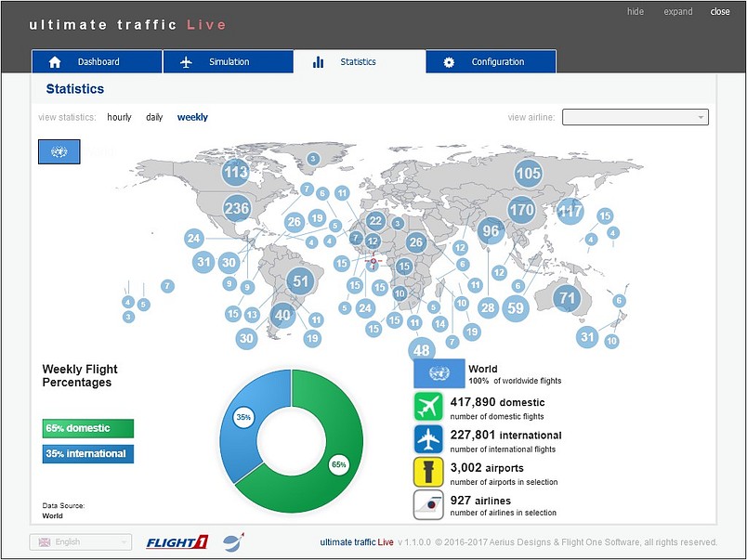Image resolution: width=747 pixels, height=560 pixels.
Task: Click the yellow airports control tower icon
Action: (428, 472)
